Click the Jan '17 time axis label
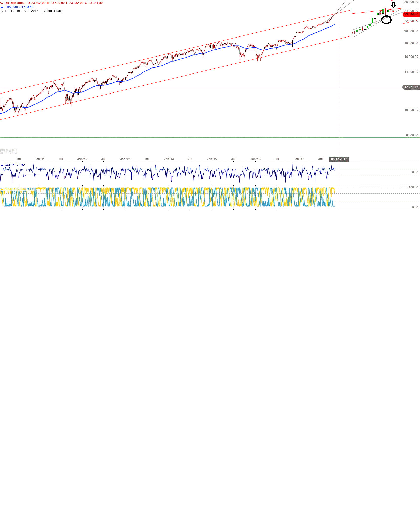The image size is (420, 519). 299,159
